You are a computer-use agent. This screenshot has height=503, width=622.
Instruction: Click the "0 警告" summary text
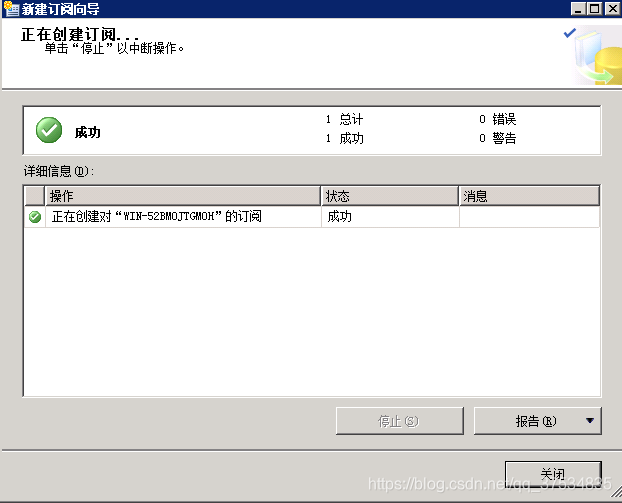497,138
